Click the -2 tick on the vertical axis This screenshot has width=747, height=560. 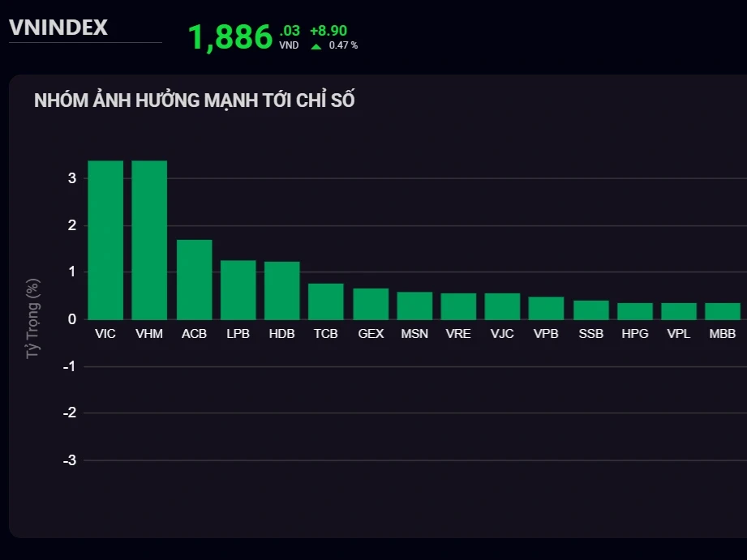click(70, 413)
